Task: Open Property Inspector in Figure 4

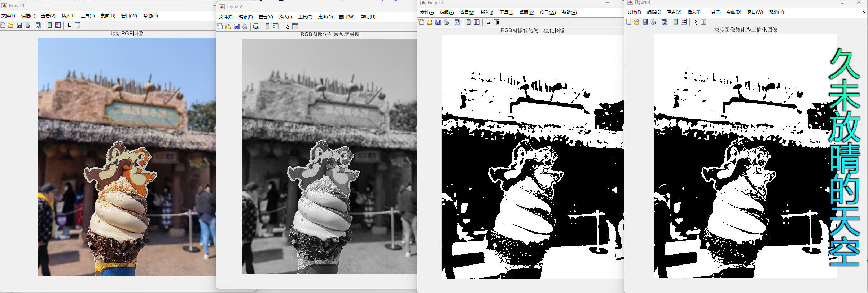Action: pos(703,22)
